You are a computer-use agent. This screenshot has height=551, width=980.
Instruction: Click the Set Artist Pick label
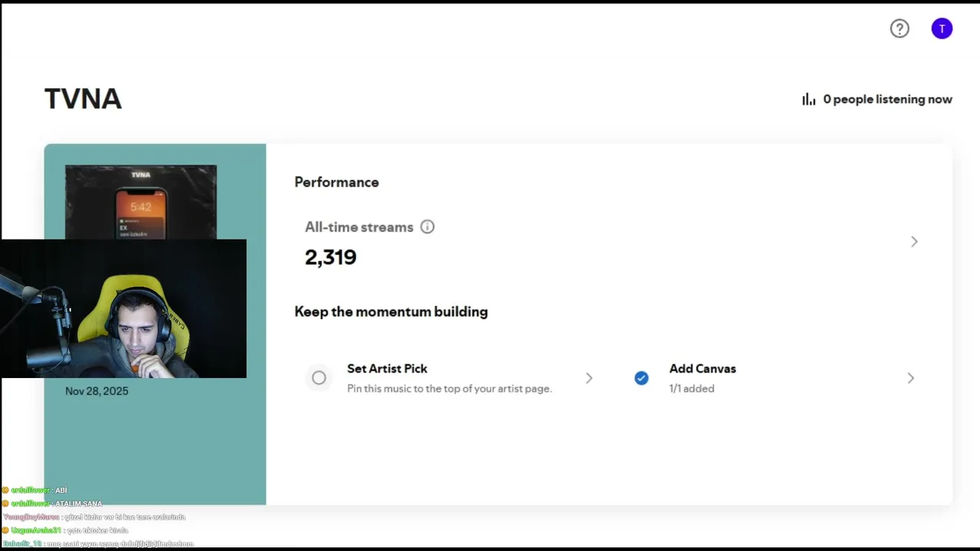[387, 369]
